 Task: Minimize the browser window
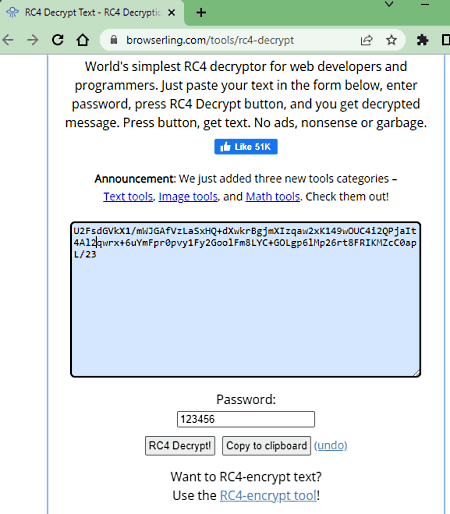click(425, 4)
